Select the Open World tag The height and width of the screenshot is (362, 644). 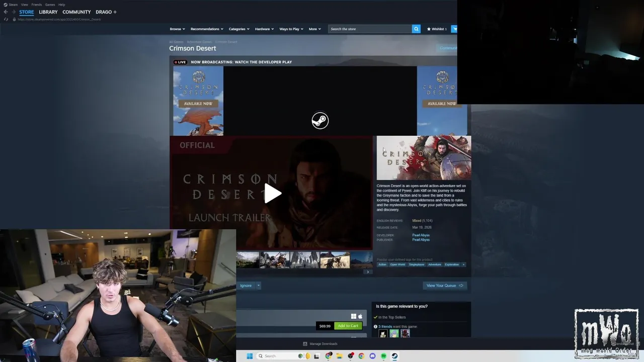(x=397, y=264)
